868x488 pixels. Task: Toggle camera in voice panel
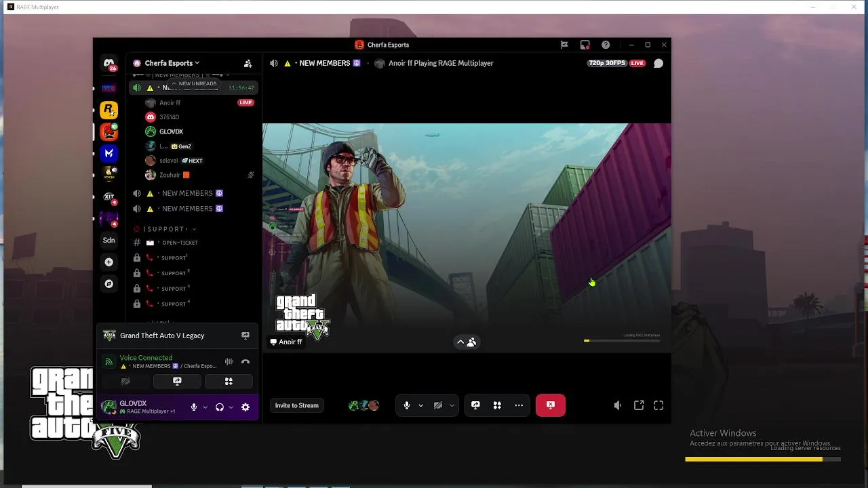click(125, 382)
